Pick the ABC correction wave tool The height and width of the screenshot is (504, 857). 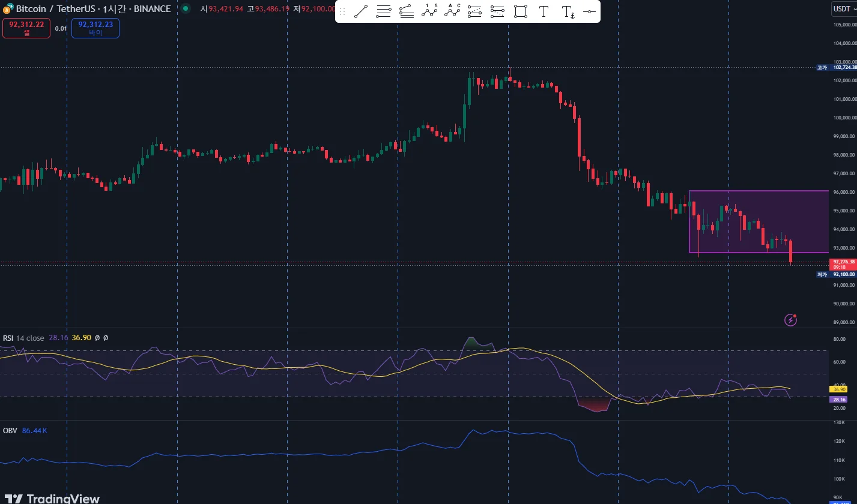(452, 11)
